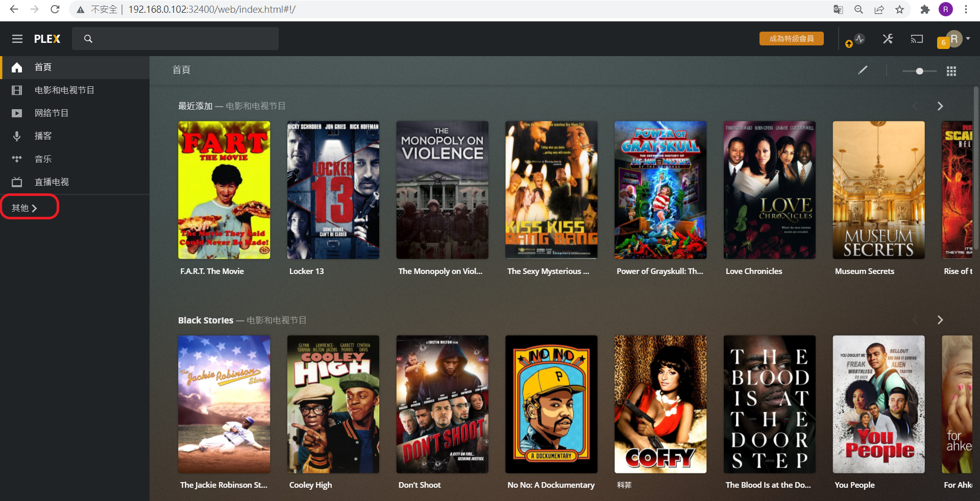Expand 其他 in sidebar

pos(24,208)
